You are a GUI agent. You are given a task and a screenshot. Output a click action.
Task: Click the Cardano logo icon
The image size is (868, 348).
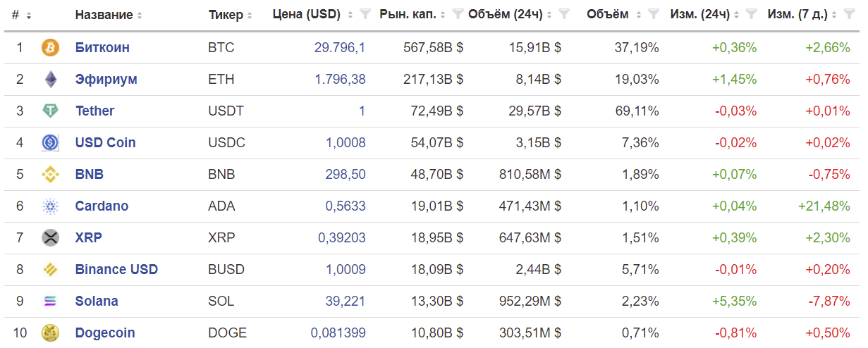pos(50,206)
